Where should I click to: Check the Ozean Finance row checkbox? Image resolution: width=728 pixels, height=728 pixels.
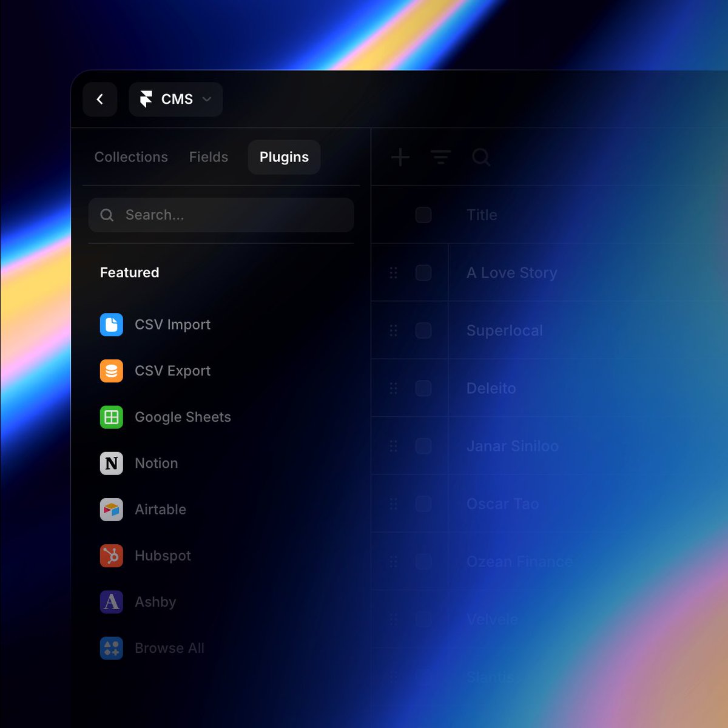(x=423, y=562)
